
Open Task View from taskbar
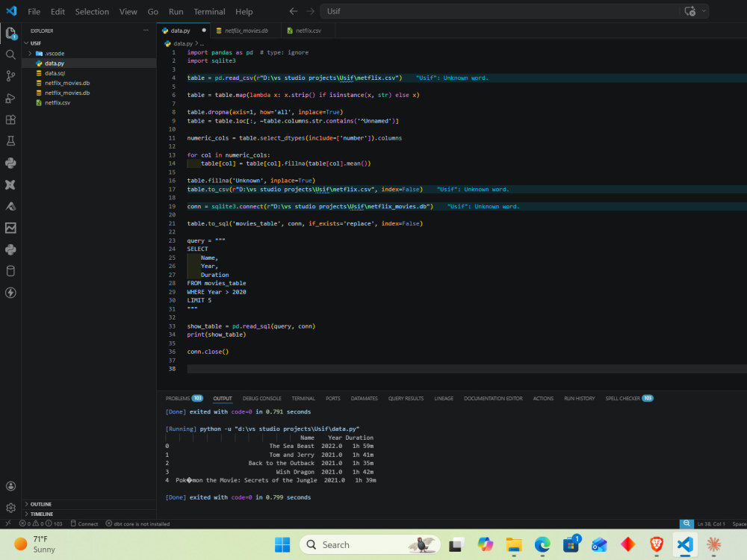coord(456,544)
